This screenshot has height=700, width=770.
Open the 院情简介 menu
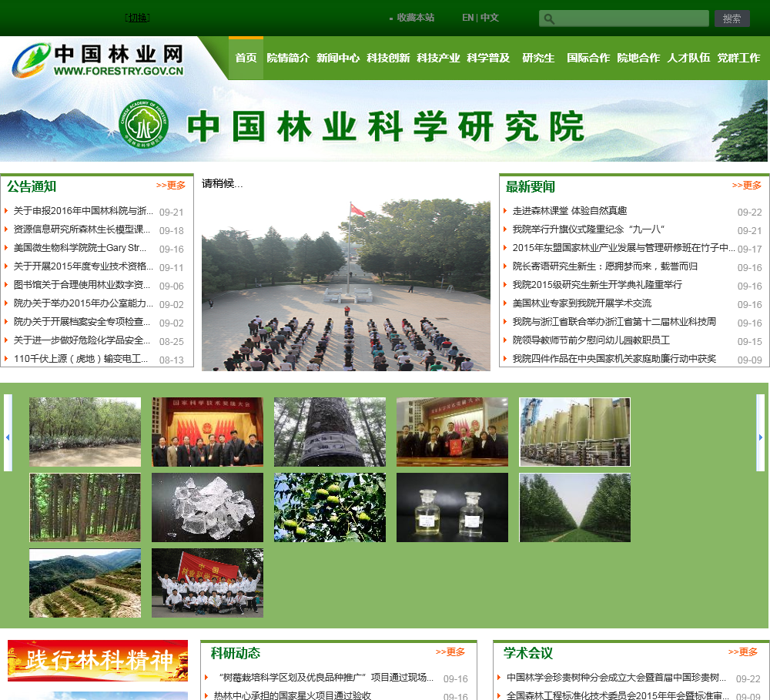288,58
